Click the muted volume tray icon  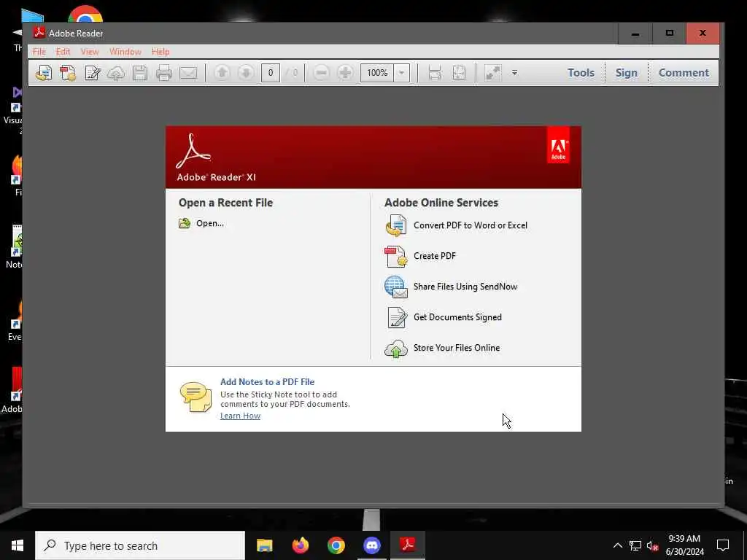coord(652,545)
